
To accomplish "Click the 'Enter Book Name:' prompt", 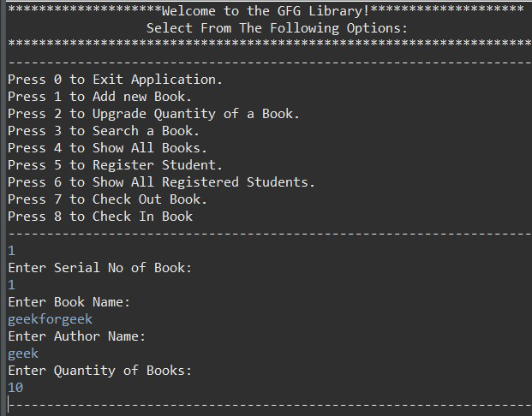I will (x=69, y=302).
